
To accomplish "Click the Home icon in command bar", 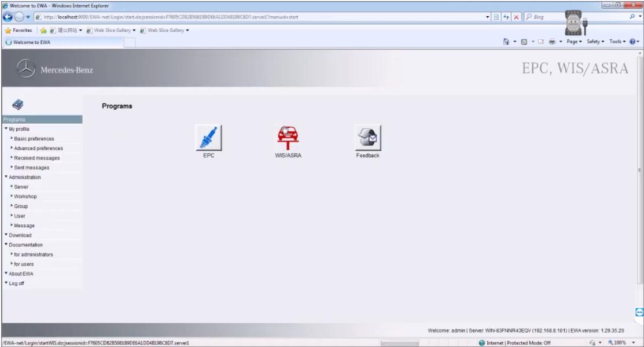I will (x=506, y=42).
